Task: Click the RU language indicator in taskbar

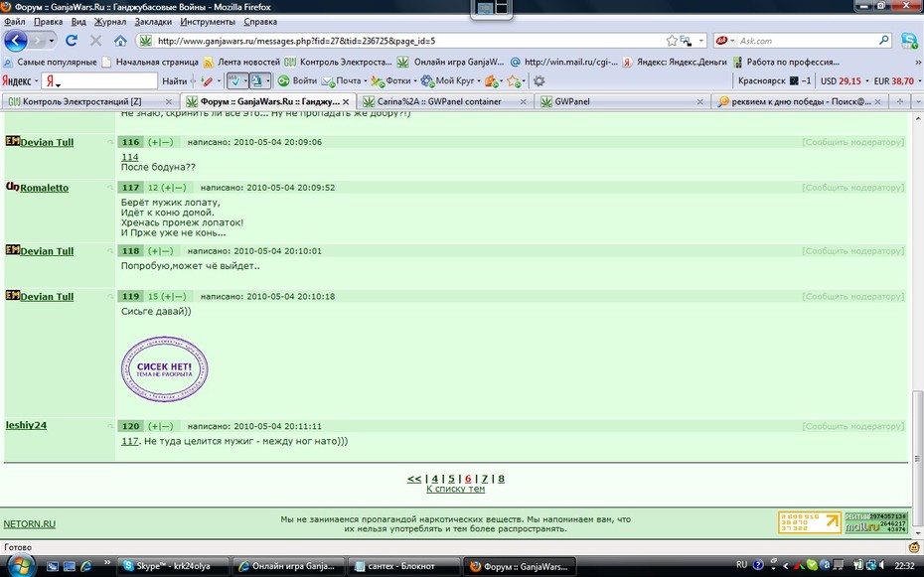Action: pyautogui.click(x=741, y=565)
